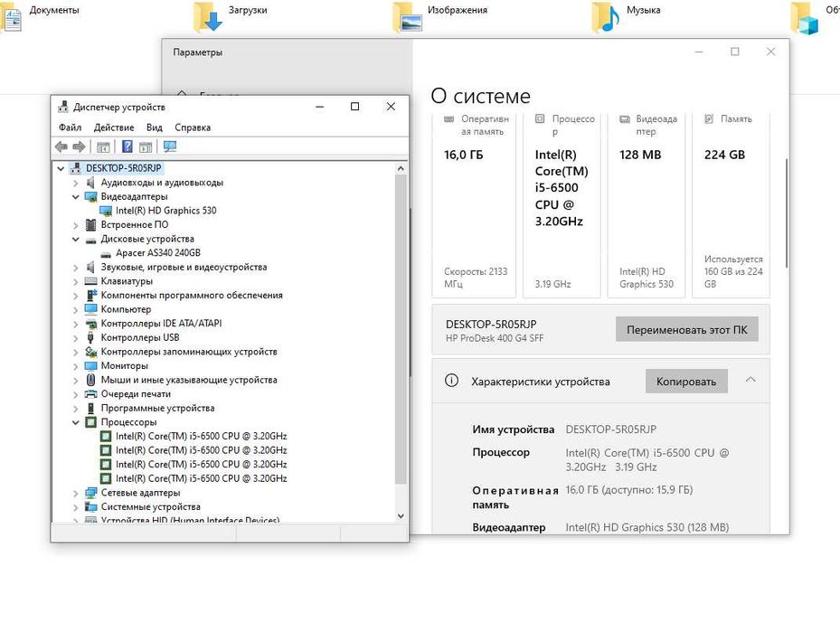
Task: Click the Оперативная память 16,0 ГБ card
Action: pos(474,205)
